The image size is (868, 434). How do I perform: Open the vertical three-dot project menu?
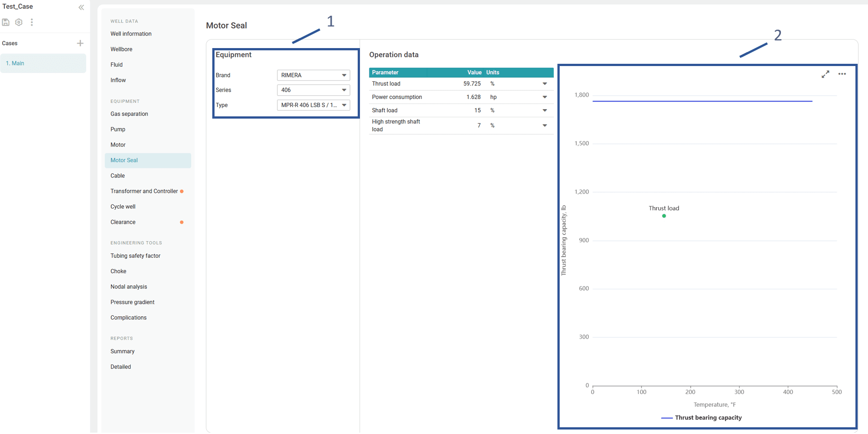(32, 22)
